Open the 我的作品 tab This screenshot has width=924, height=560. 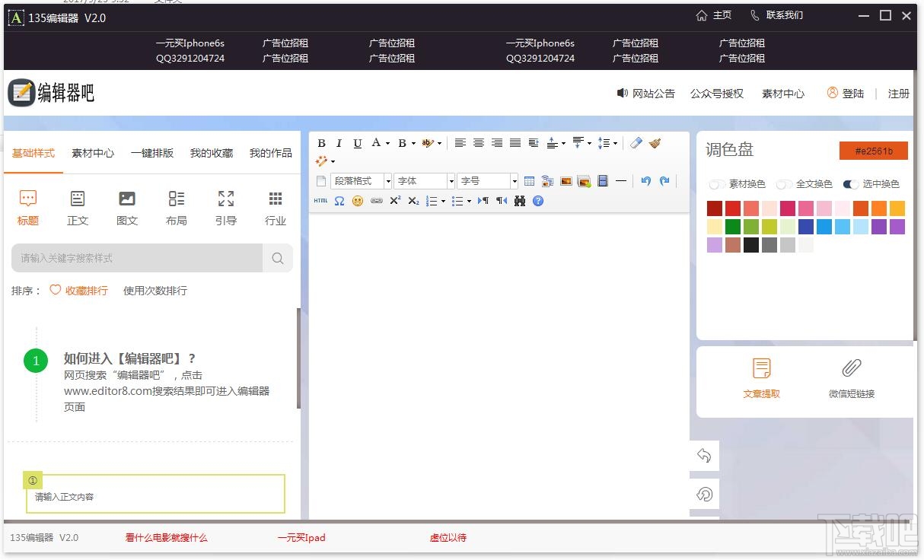[x=271, y=153]
